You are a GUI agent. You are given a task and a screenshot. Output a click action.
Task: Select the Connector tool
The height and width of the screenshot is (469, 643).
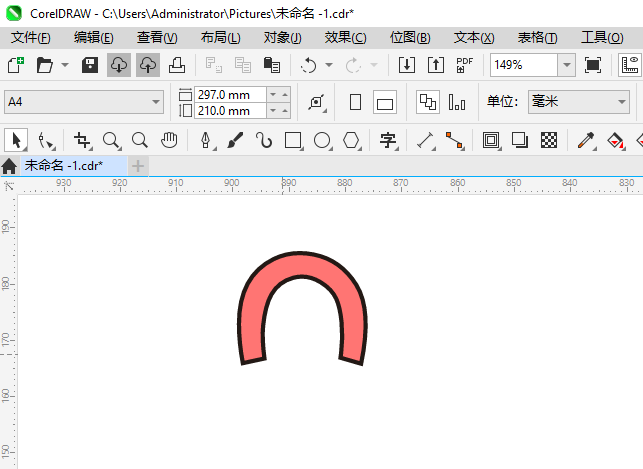coord(454,140)
